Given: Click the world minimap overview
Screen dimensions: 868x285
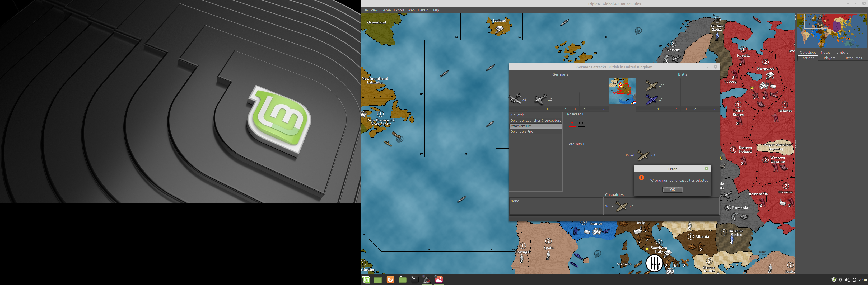Looking at the screenshot, I should point(832,31).
